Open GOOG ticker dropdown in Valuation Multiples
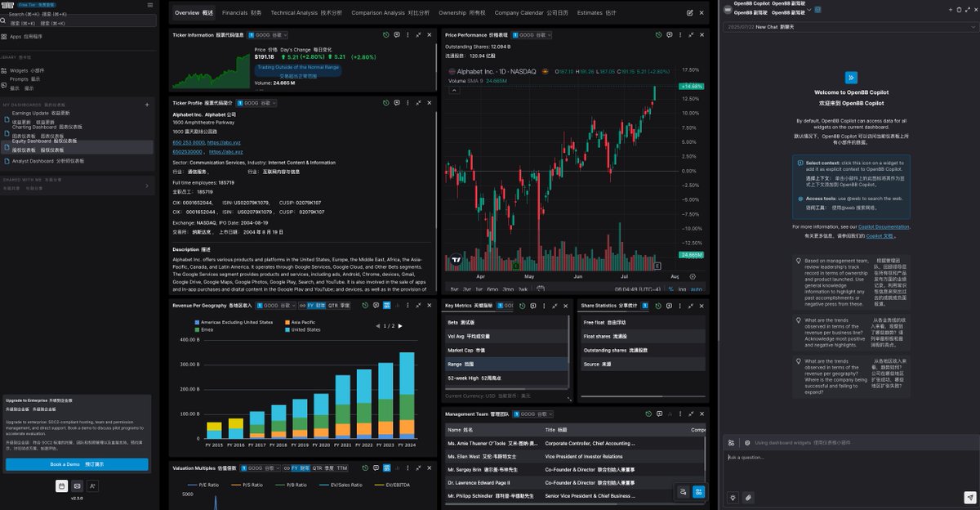This screenshot has width=980, height=510. 261,468
